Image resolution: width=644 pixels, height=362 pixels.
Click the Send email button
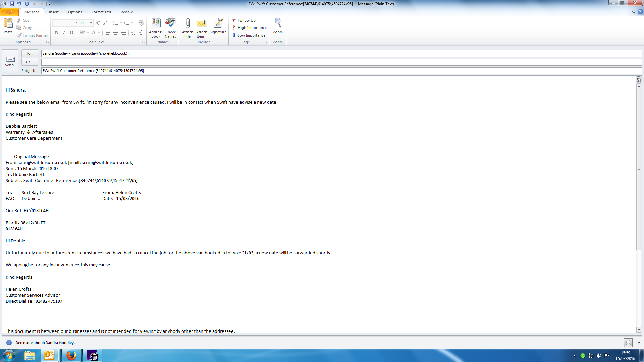[x=10, y=61]
